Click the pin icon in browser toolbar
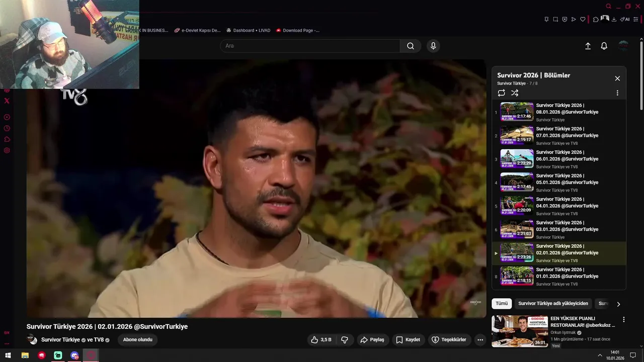The height and width of the screenshot is (362, 644). tap(546, 19)
